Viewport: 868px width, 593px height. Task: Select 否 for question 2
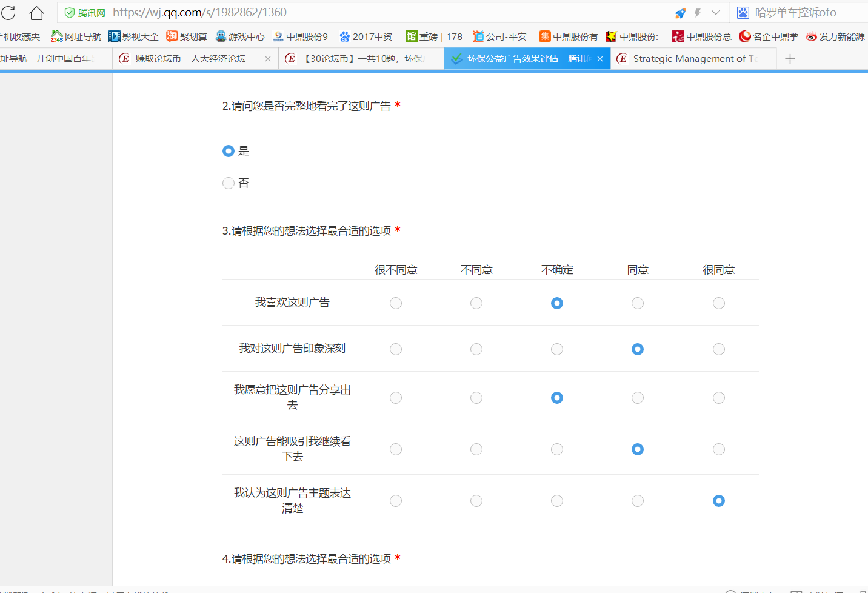tap(229, 183)
